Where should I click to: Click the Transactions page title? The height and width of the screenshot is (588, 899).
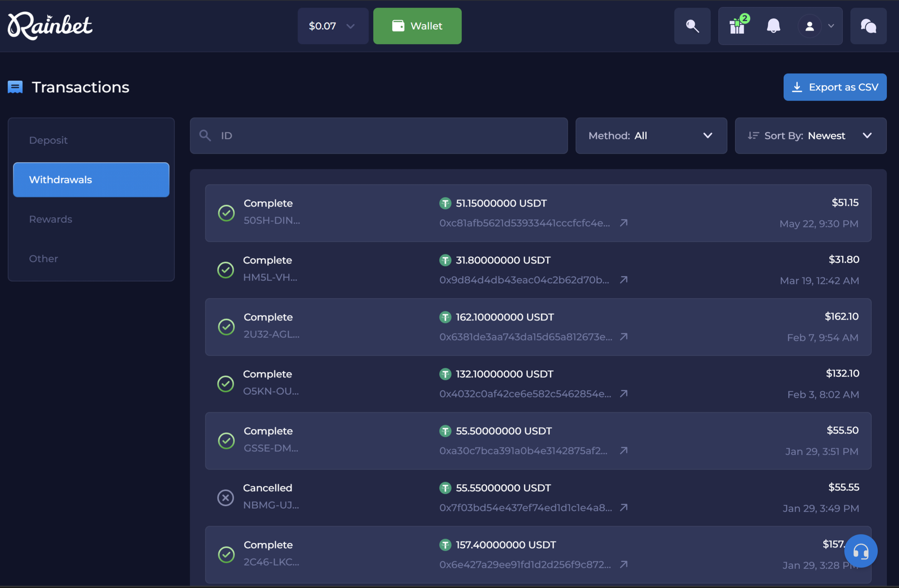point(80,87)
